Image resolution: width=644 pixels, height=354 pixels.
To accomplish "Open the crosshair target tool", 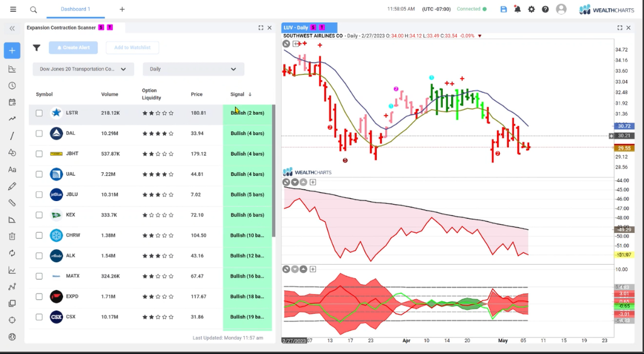I will pyautogui.click(x=12, y=320).
